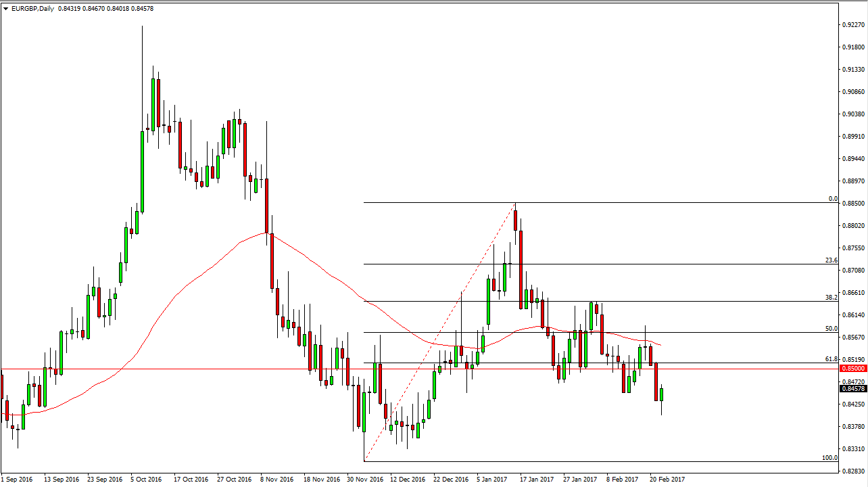Viewport: 868px width, 487px height.
Task: Click the 0.92270 value on price scale
Action: 852,25
